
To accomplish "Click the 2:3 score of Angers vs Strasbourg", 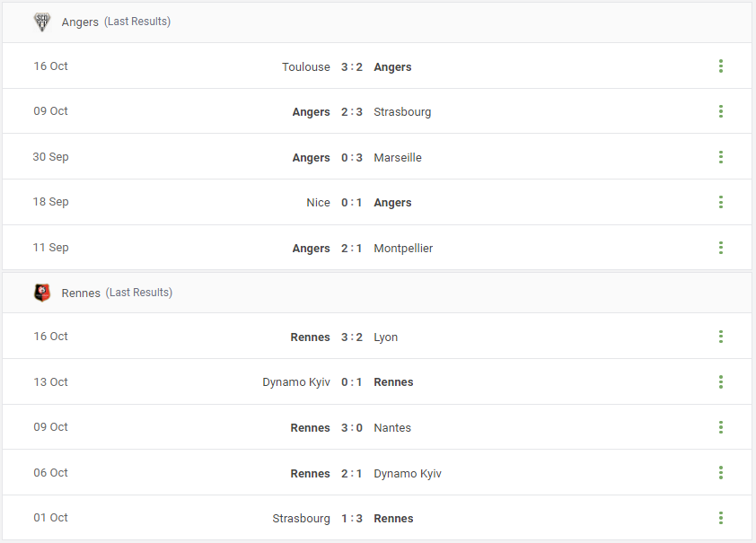I will coord(352,112).
